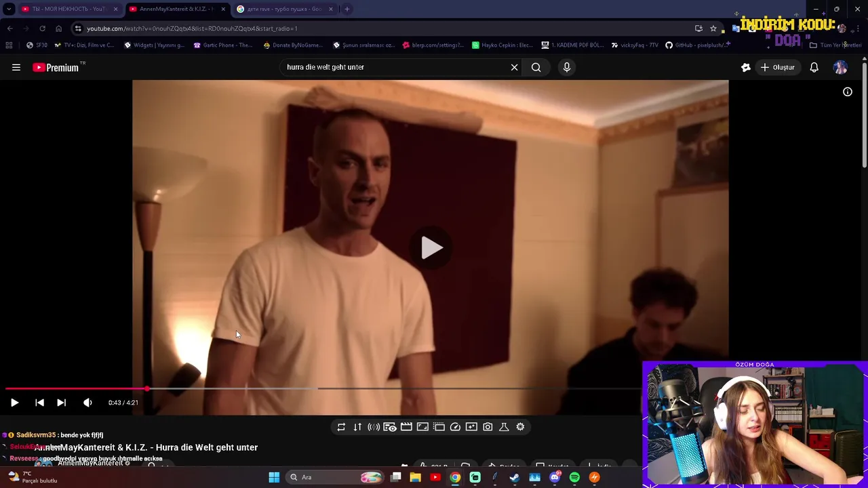The width and height of the screenshot is (868, 488).
Task: Play the video using center play overlay
Action: click(x=431, y=247)
